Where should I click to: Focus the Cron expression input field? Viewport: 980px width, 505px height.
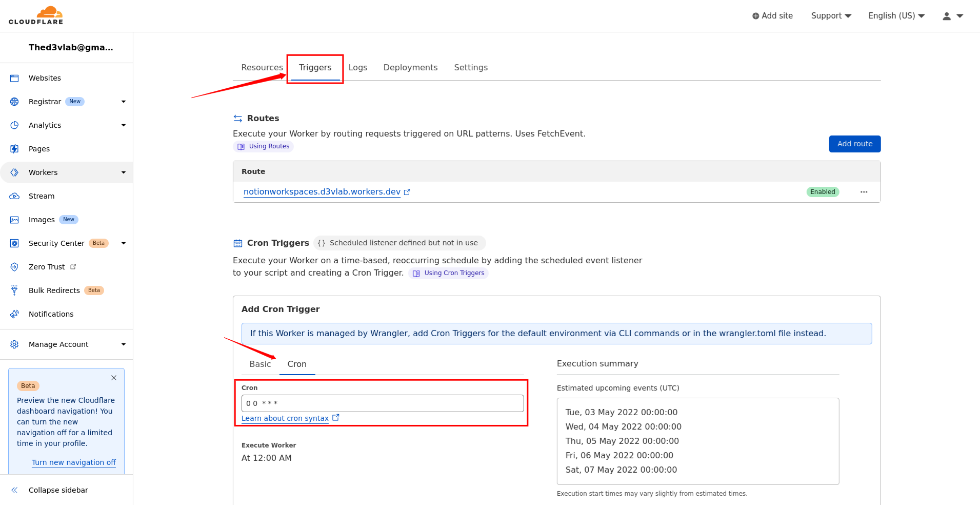pyautogui.click(x=383, y=403)
